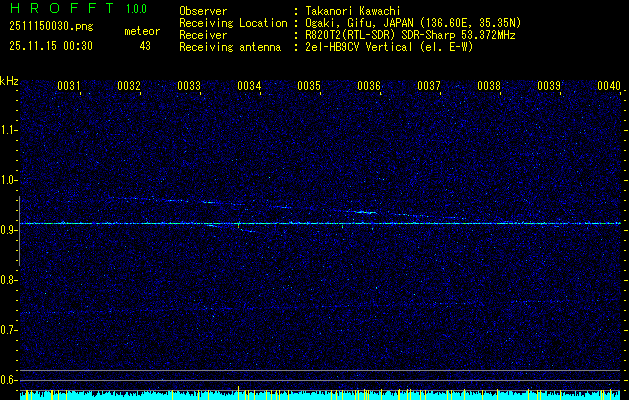This screenshot has height=400, width=629.
Task: Click the observer name Takanori Kawachi
Action: [x=355, y=10]
